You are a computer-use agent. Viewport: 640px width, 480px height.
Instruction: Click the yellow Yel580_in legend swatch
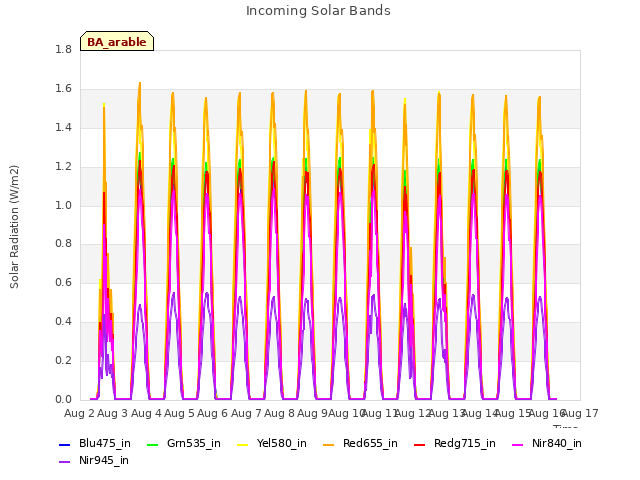pyautogui.click(x=242, y=444)
